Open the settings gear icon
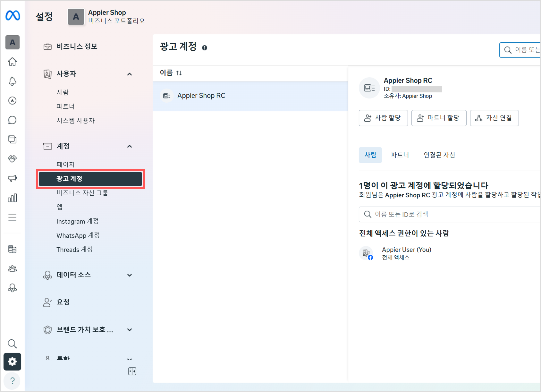Image resolution: width=541 pixels, height=392 pixels. [12, 362]
